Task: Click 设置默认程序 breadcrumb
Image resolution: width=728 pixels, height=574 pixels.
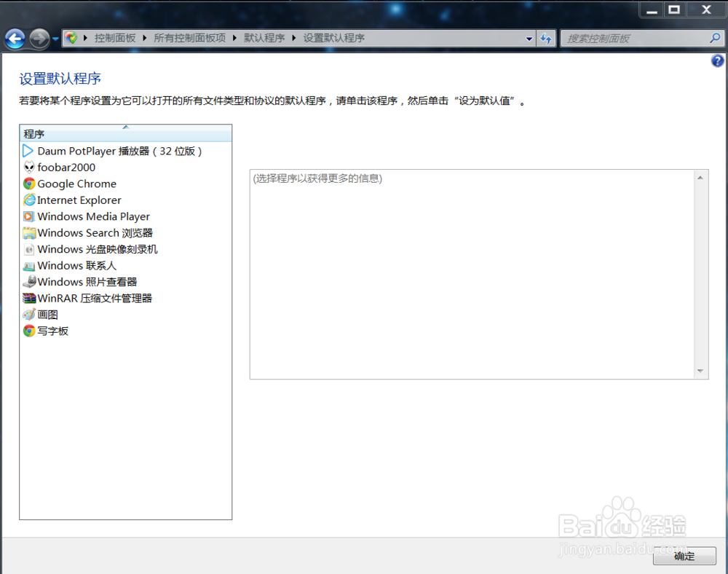Action: coord(334,38)
